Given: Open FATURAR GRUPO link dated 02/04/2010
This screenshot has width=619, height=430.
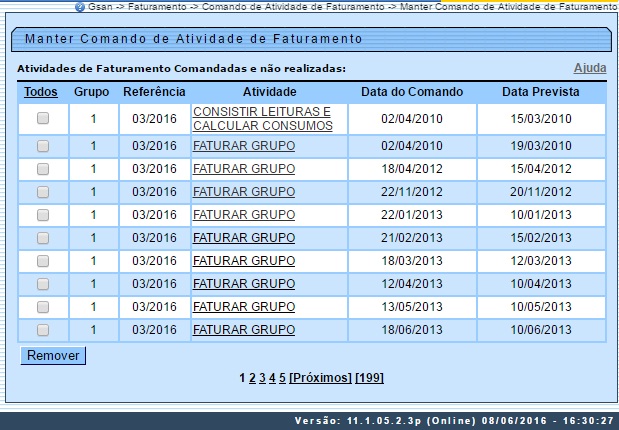Looking at the screenshot, I should point(244,146).
